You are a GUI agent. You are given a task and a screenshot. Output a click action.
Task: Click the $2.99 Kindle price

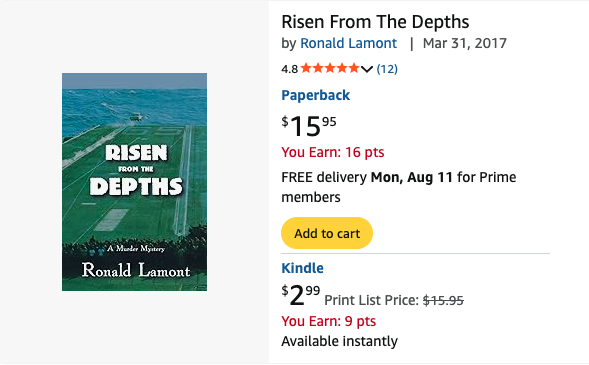pyautogui.click(x=301, y=295)
